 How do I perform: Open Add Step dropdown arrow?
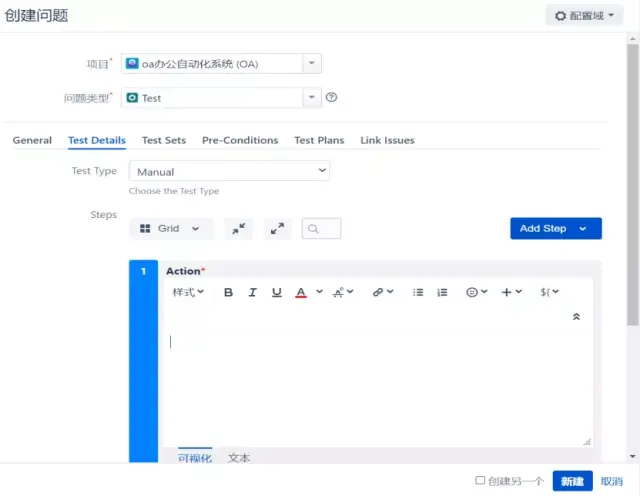582,229
